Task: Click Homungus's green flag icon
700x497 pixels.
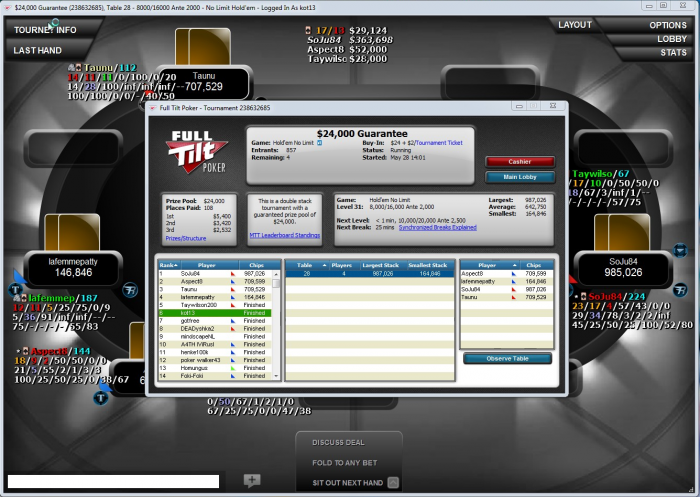Action: 233,368
